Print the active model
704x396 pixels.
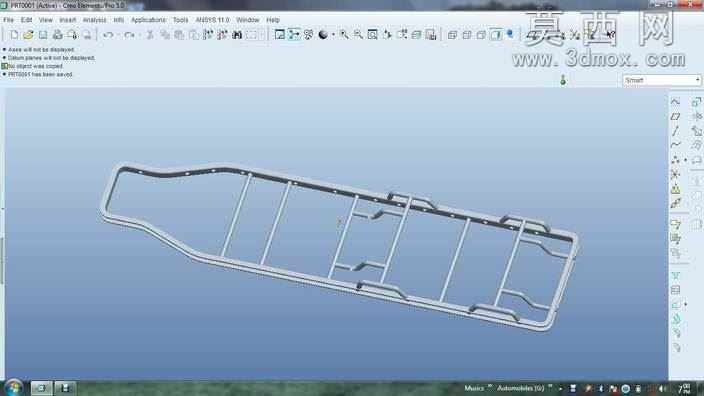[x=57, y=35]
